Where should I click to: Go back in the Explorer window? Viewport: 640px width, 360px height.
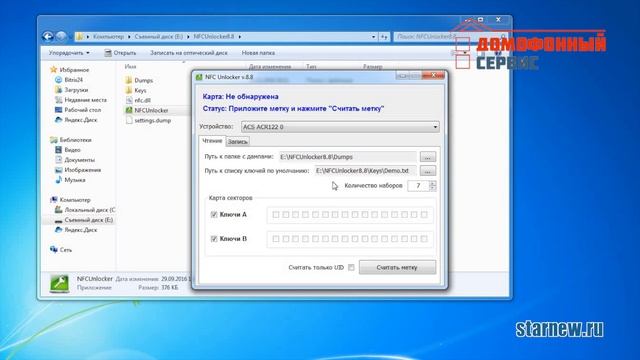pos(48,37)
